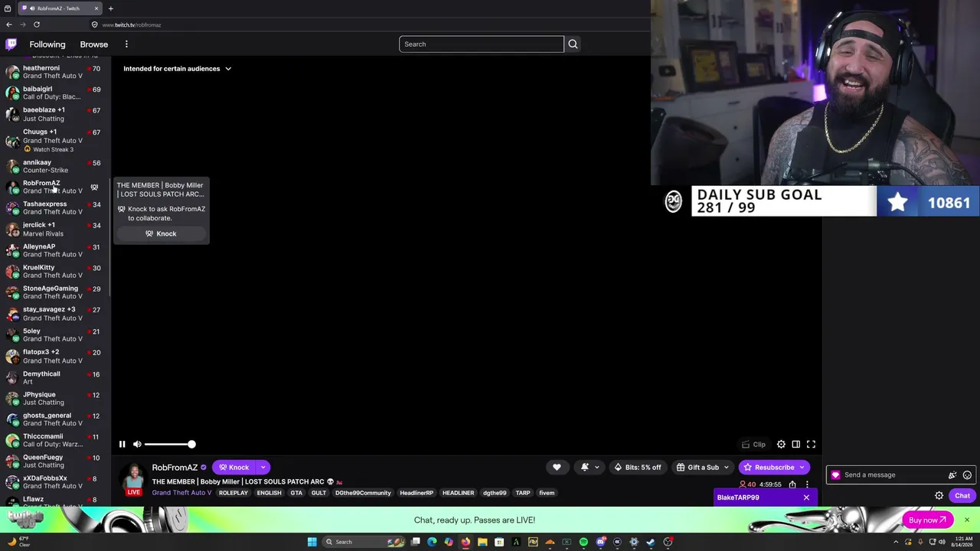Viewport: 980px width, 551px height.
Task: Mute the stream volume
Action: (x=137, y=444)
